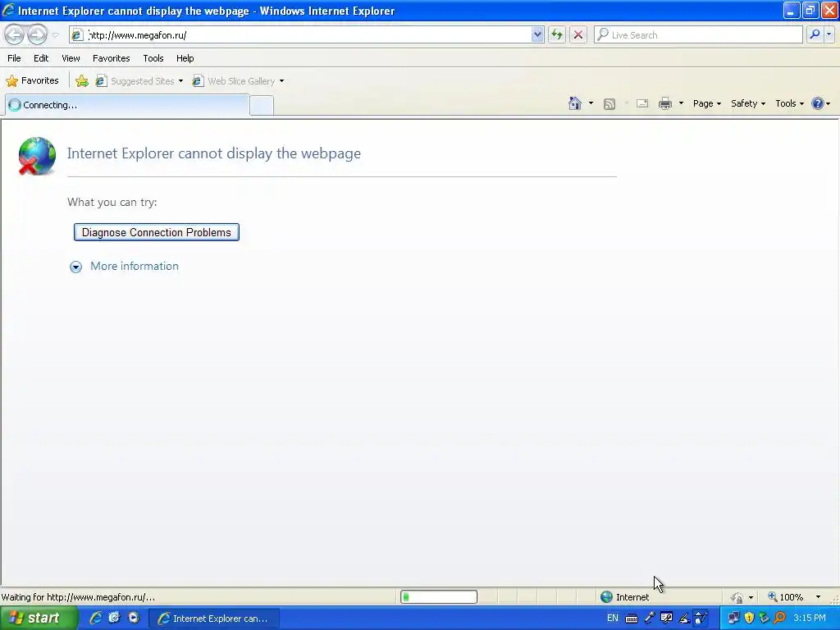Click the red Stop loading icon

coord(578,34)
